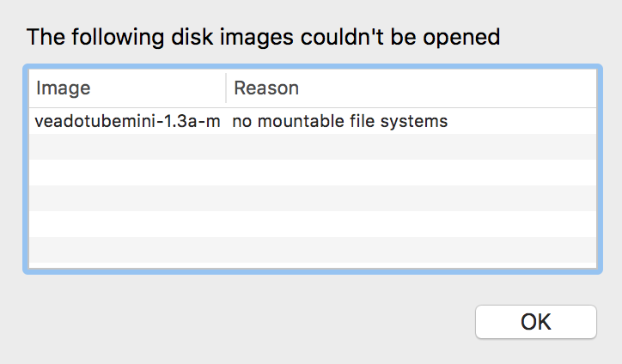This screenshot has width=622, height=364.
Task: Click the word "Image" in the table header
Action: 63,88
